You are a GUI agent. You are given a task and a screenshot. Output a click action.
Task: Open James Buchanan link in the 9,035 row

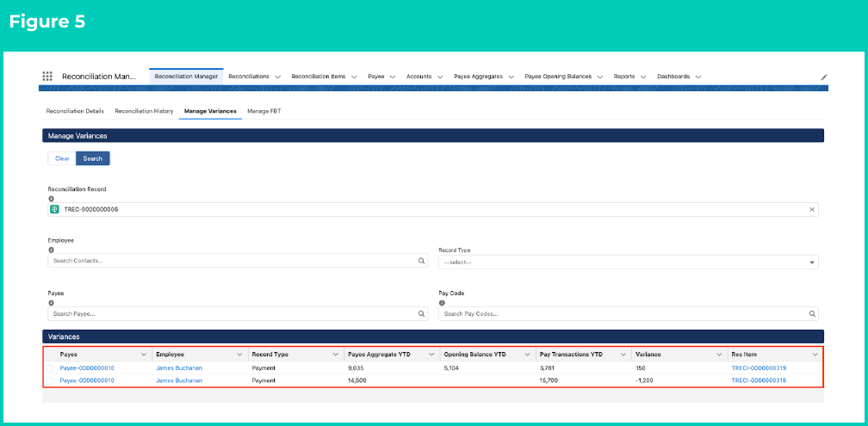[x=179, y=368]
